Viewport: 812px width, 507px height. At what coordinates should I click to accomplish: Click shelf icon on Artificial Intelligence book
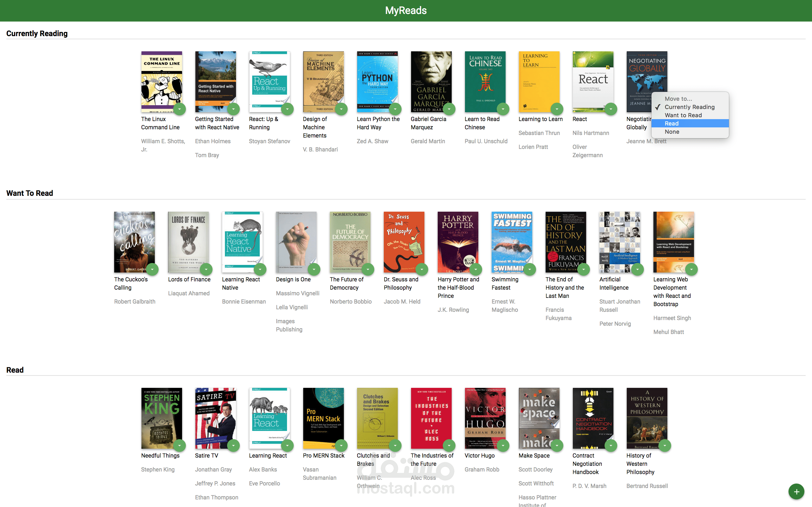[638, 269]
